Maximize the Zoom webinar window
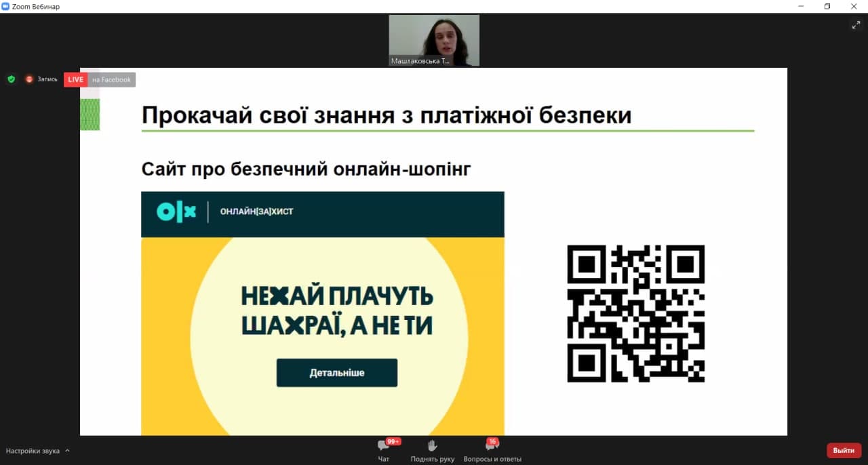 point(827,6)
